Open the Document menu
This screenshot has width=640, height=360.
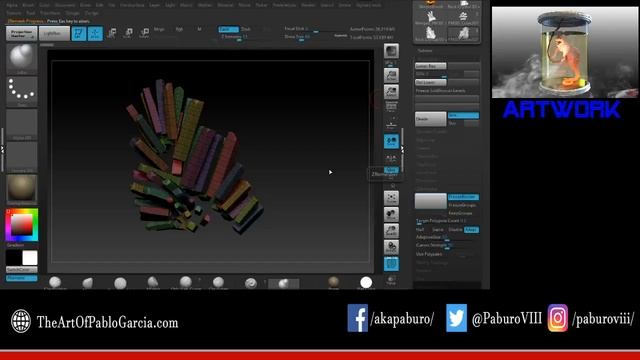(65, 5)
